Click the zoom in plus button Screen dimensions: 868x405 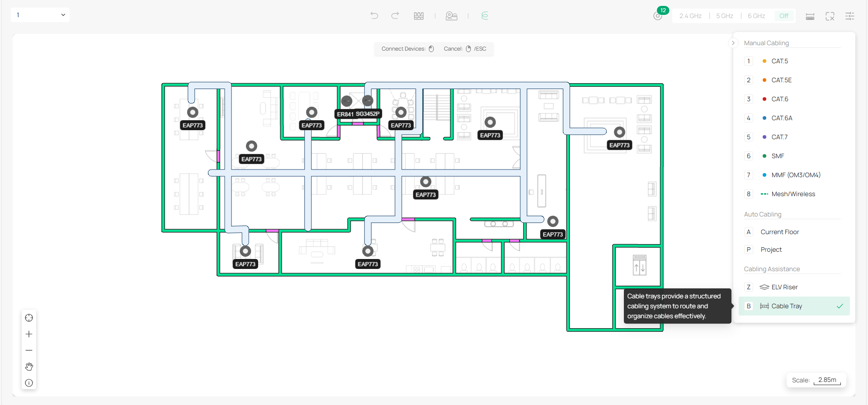29,334
